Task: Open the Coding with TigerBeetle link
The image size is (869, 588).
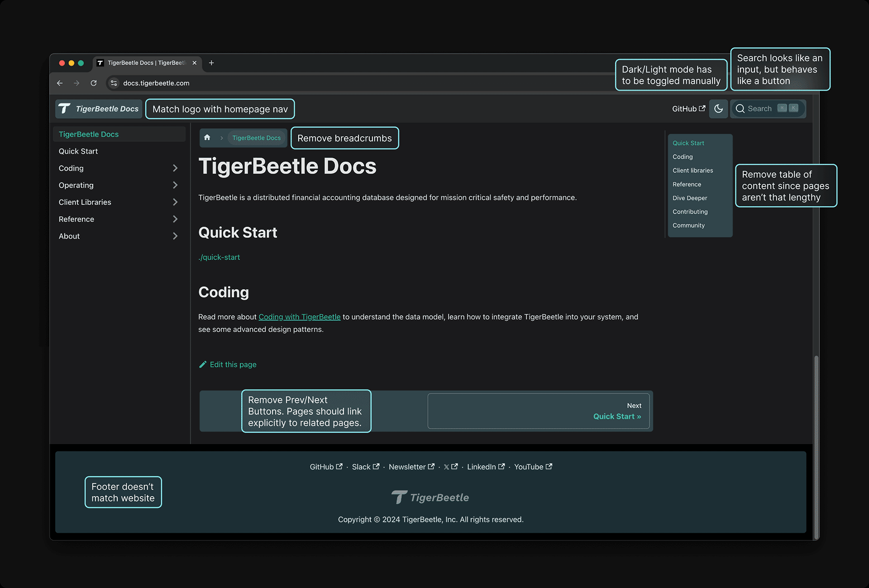Action: point(299,317)
